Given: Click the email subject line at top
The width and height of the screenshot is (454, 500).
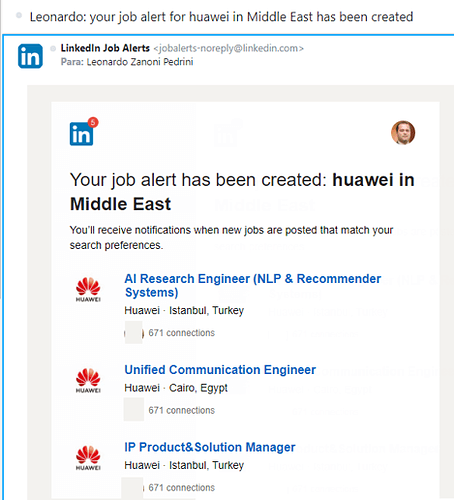Looking at the screenshot, I should point(221,17).
